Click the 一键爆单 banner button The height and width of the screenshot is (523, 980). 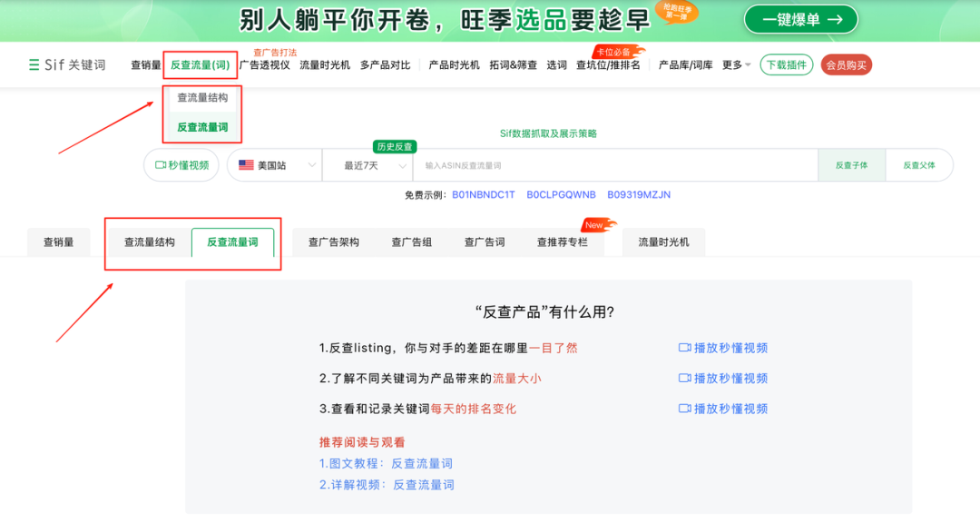coord(799,18)
